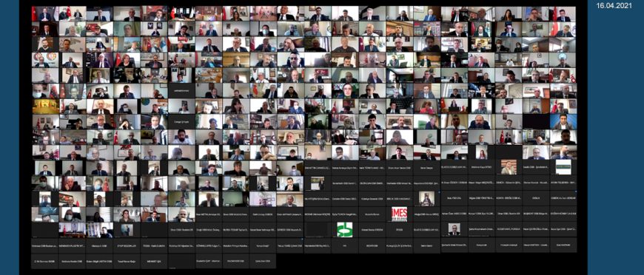This screenshot has width=644, height=275.
Task: Select the tile showing the red IMES logo
Action: [399, 214]
